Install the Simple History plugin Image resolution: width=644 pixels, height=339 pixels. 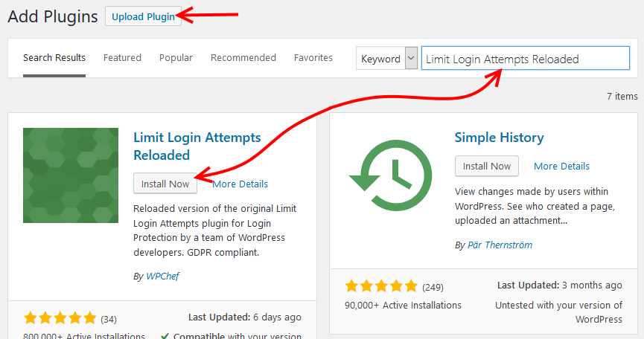click(x=487, y=166)
